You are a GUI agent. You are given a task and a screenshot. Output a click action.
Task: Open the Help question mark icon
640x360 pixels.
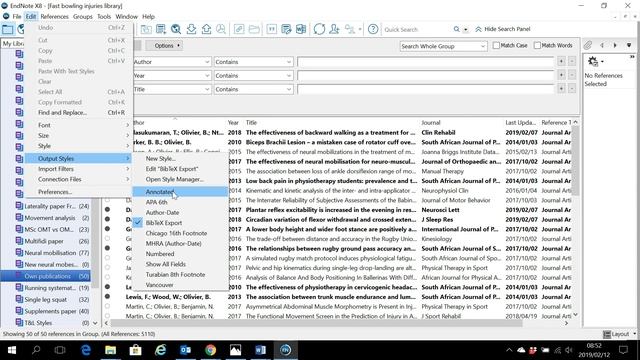[x=373, y=29]
